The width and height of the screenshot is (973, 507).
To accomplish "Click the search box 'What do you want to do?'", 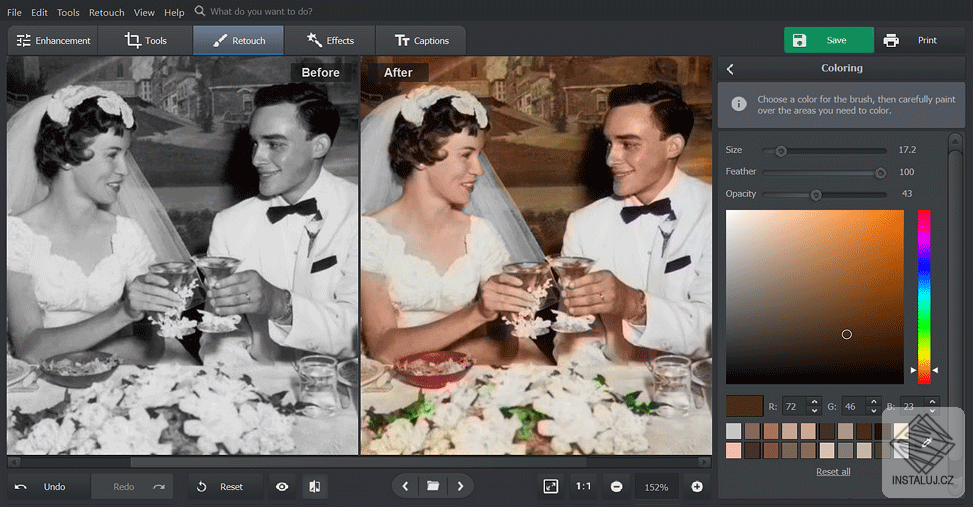I will pos(260,12).
